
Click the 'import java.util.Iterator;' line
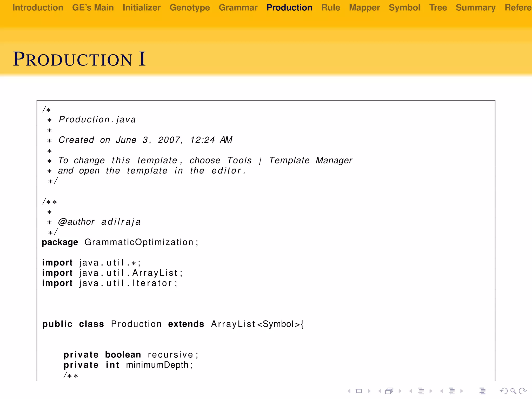110,283
